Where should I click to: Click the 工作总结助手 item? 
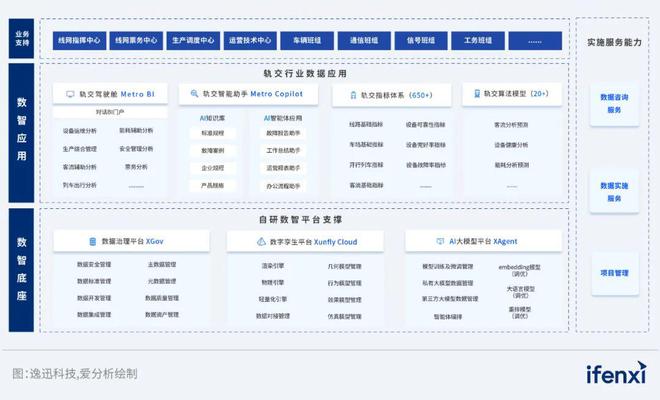click(x=283, y=150)
